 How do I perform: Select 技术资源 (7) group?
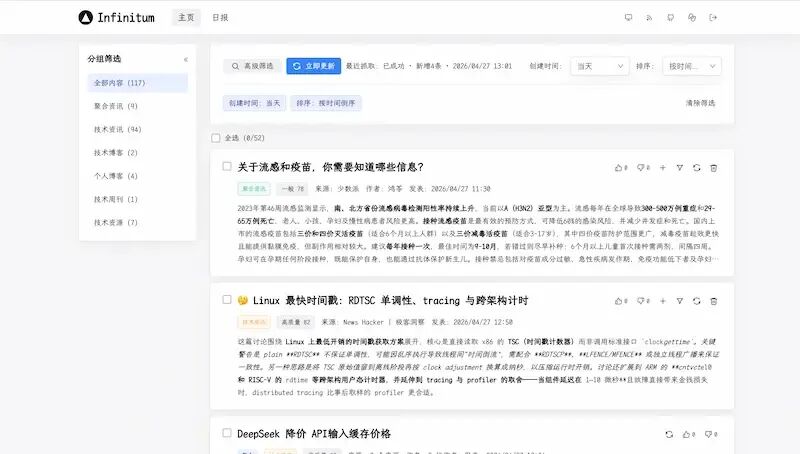[138, 222]
